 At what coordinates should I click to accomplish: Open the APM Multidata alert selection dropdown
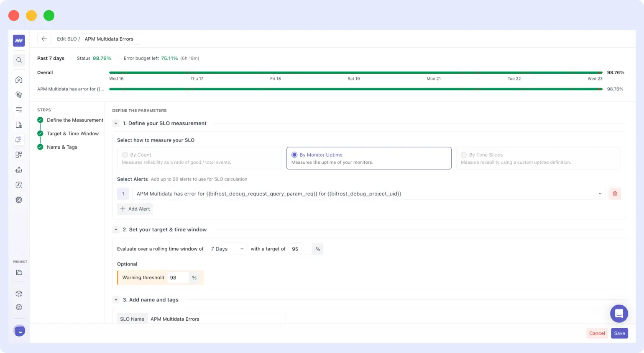tap(369, 194)
